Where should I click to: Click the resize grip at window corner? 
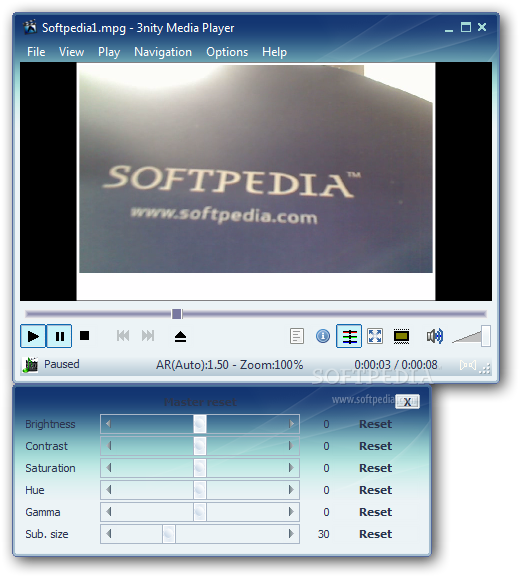486,369
